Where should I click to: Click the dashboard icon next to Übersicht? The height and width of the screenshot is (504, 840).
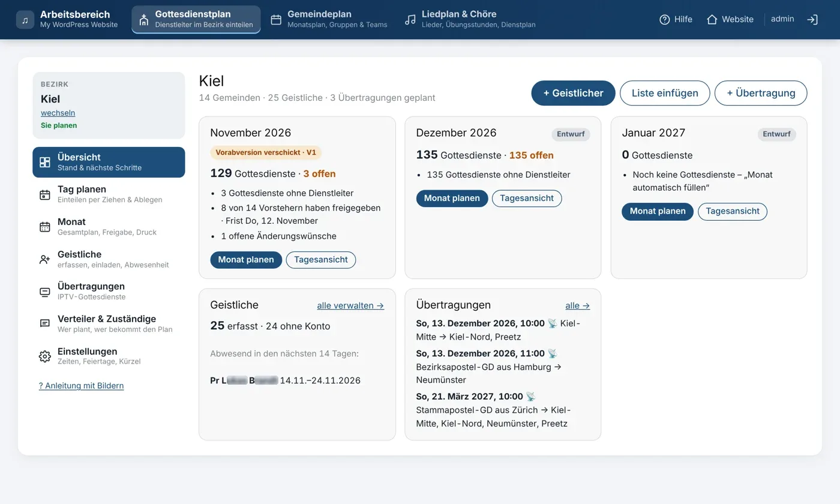pos(45,162)
